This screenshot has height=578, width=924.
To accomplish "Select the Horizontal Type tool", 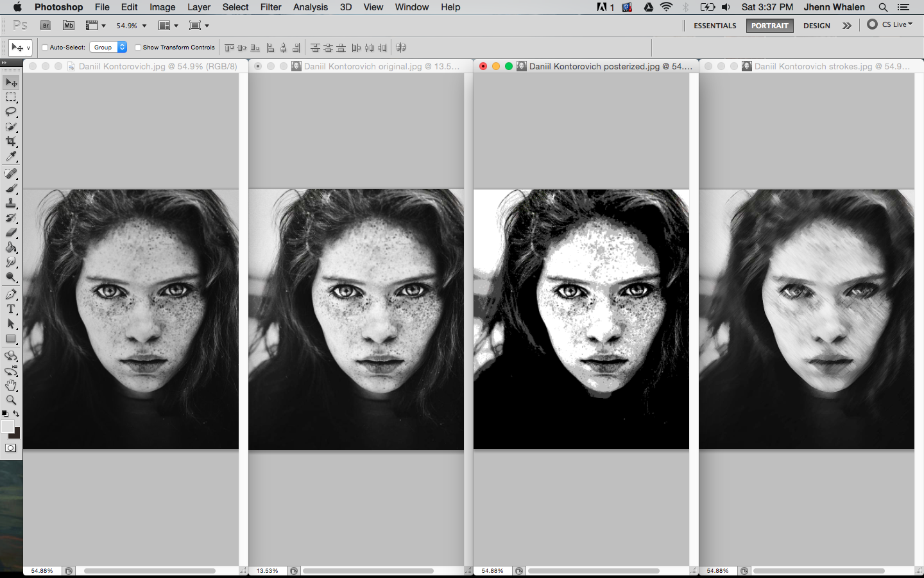I will (11, 309).
